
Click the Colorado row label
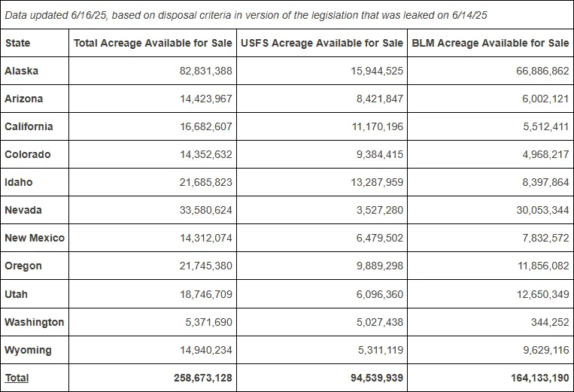(x=27, y=154)
